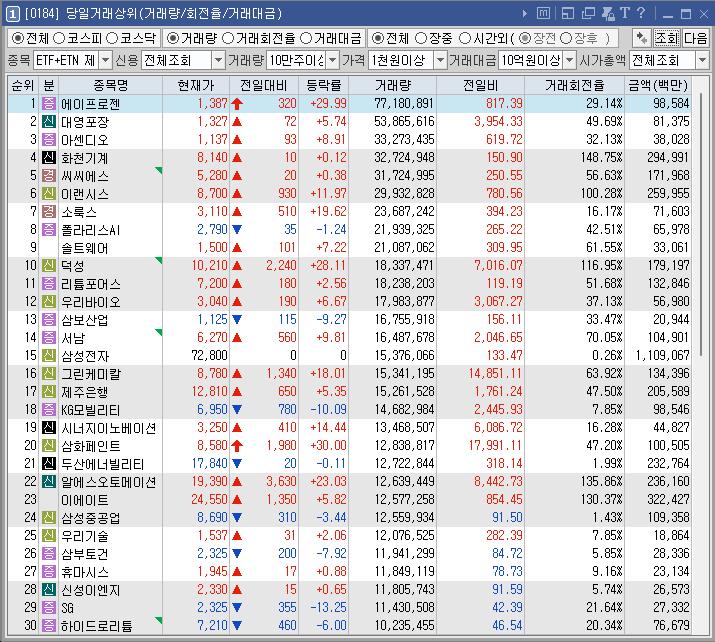Click the duplicate window icon in title bar
This screenshot has height=642, width=715.
pos(588,13)
